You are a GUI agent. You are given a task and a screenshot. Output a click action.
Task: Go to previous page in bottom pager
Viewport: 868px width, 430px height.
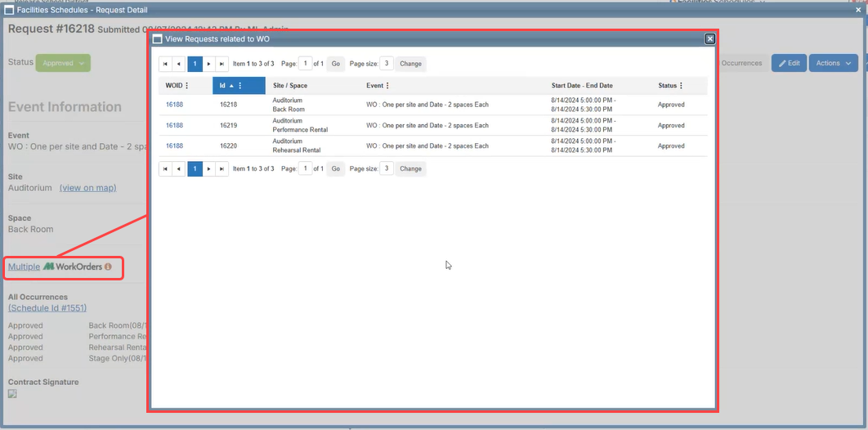(178, 168)
